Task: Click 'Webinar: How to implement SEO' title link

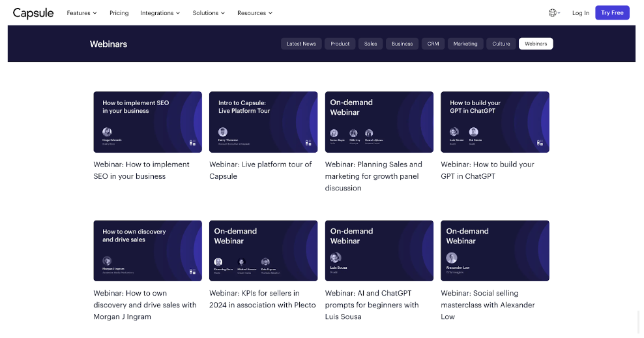Action: point(141,170)
